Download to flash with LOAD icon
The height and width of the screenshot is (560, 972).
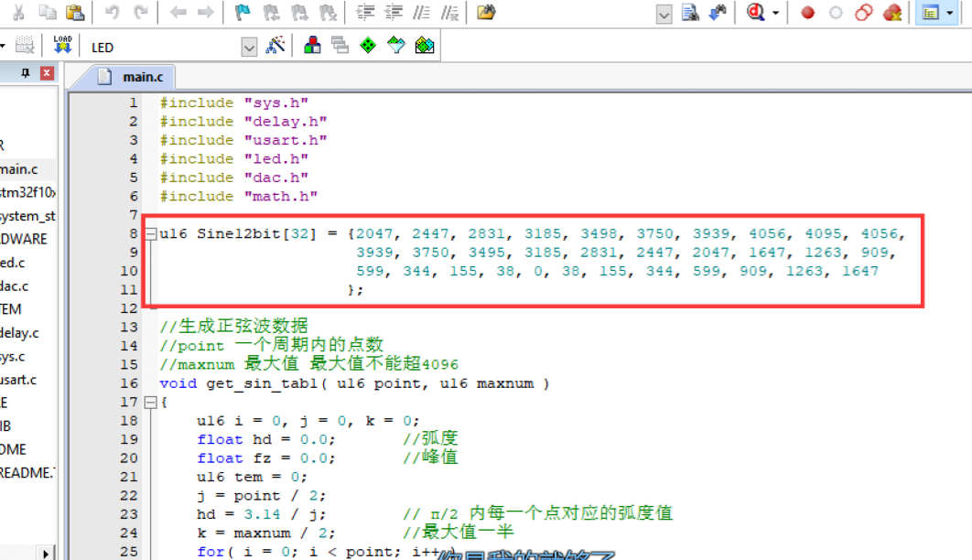click(62, 45)
